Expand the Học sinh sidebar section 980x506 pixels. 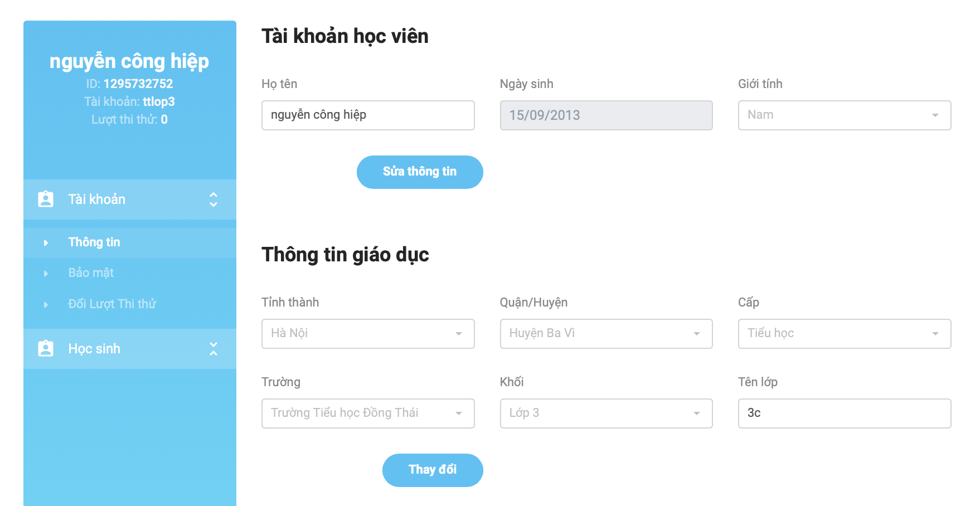point(213,349)
